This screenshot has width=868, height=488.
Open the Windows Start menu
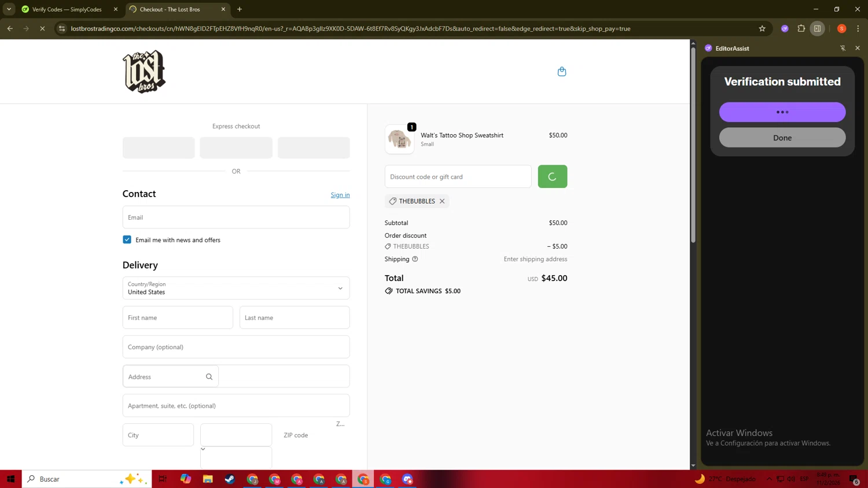coord(10,479)
